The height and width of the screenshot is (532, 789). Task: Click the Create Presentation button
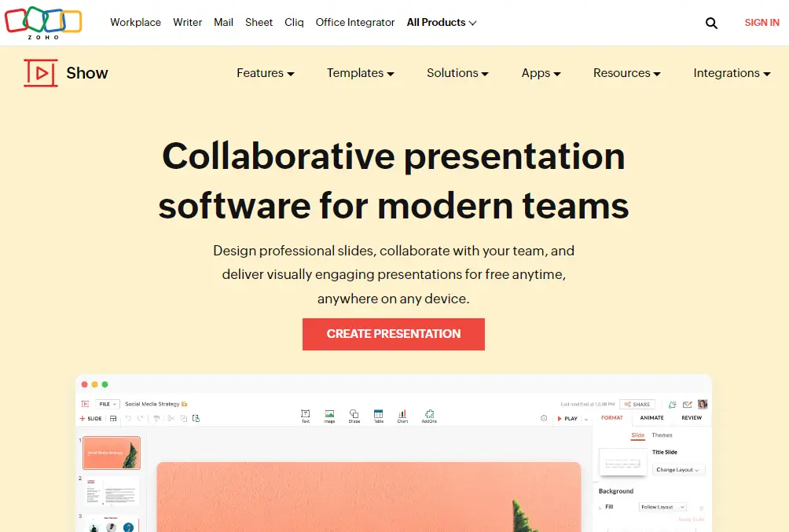[x=393, y=334]
